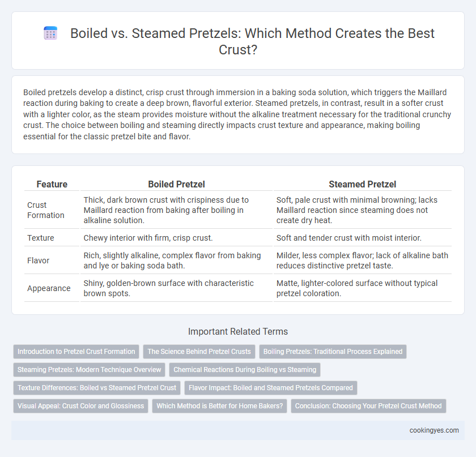This screenshot has height=457, width=476.
Task: Click 'Which Method is Better for Home Bakers?'
Action: [219, 406]
